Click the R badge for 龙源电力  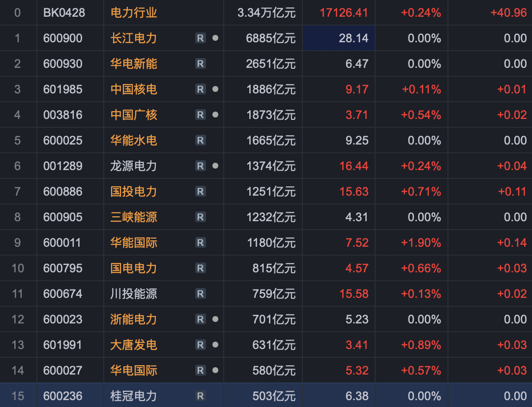coord(200,166)
